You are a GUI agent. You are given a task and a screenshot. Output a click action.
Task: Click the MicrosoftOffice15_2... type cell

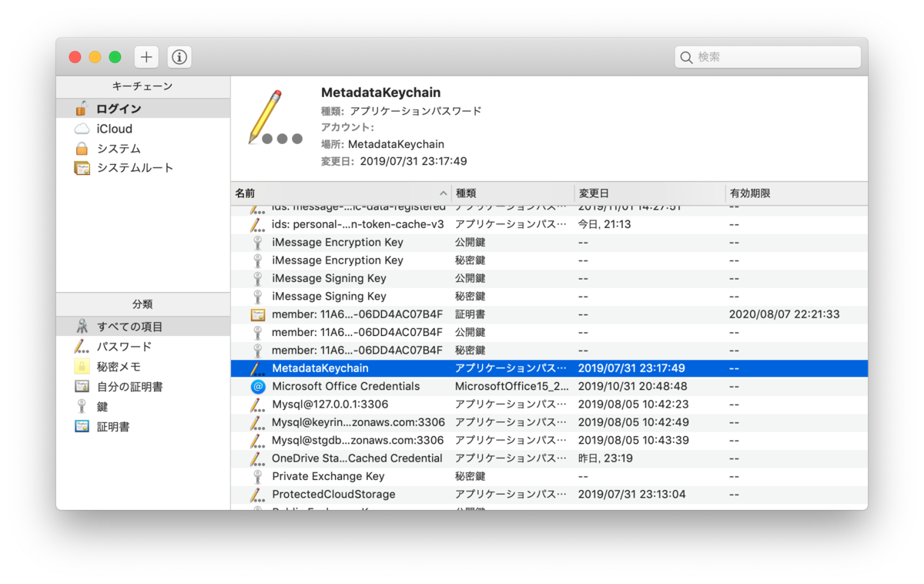512,386
